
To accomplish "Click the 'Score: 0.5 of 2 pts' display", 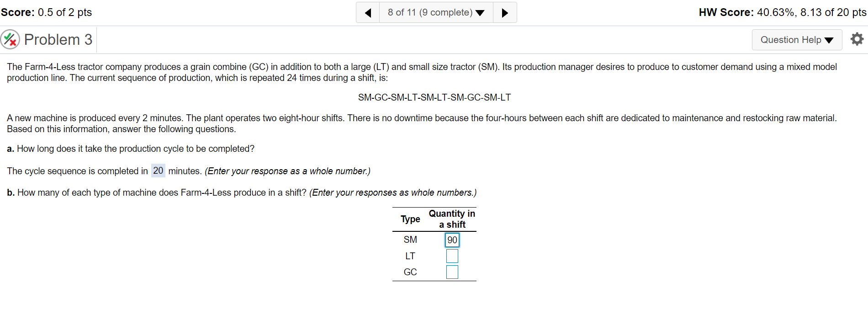I will [46, 12].
